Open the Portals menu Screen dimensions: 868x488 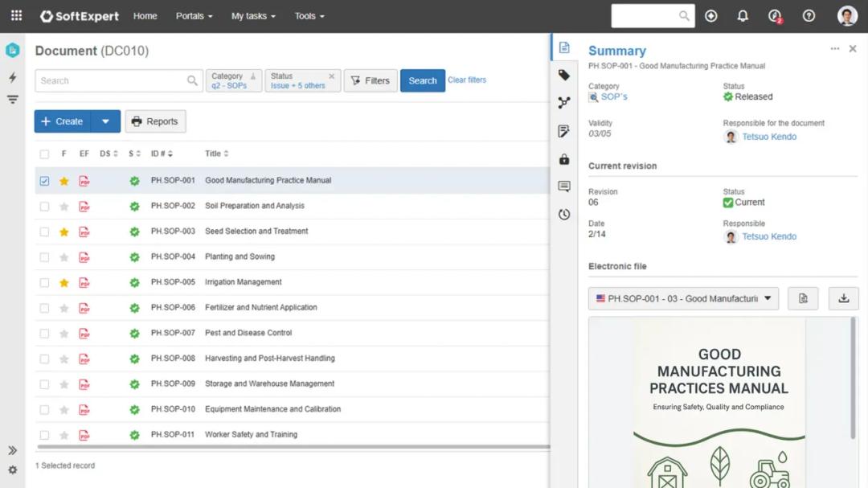click(x=194, y=16)
